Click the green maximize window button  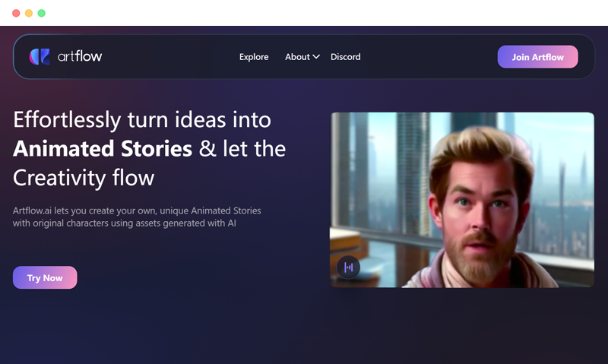tap(42, 13)
